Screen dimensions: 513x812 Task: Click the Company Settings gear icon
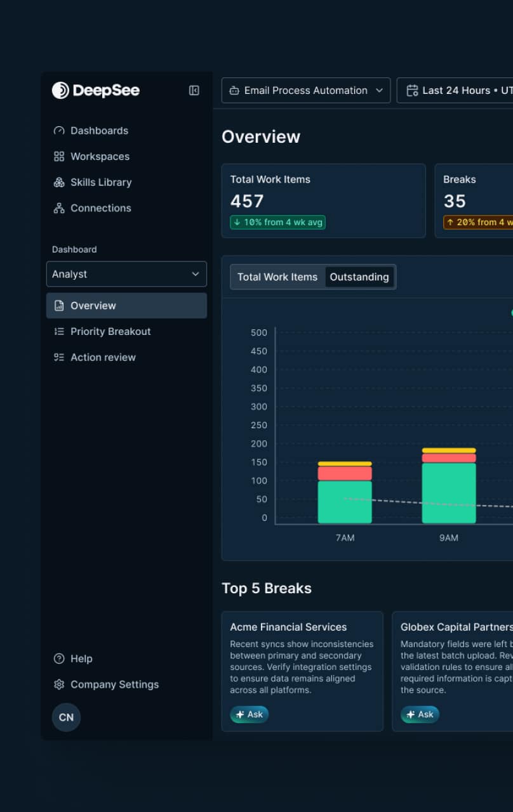(x=59, y=684)
